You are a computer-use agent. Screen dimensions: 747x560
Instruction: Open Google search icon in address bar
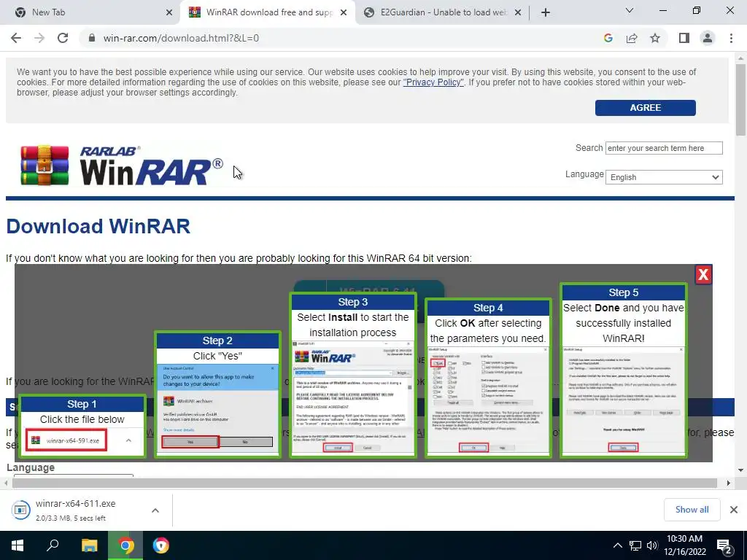tap(608, 38)
